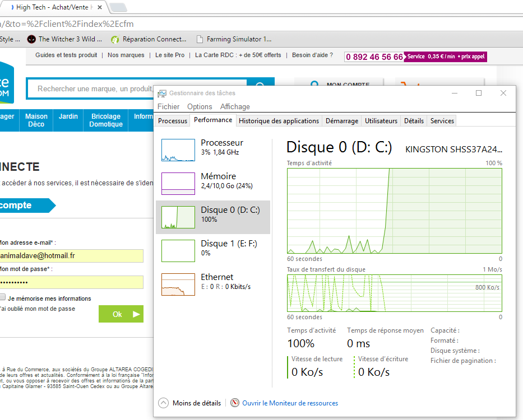Image resolution: width=523 pixels, height=420 pixels.
Task: Open Le site Pro link
Action: click(170, 55)
